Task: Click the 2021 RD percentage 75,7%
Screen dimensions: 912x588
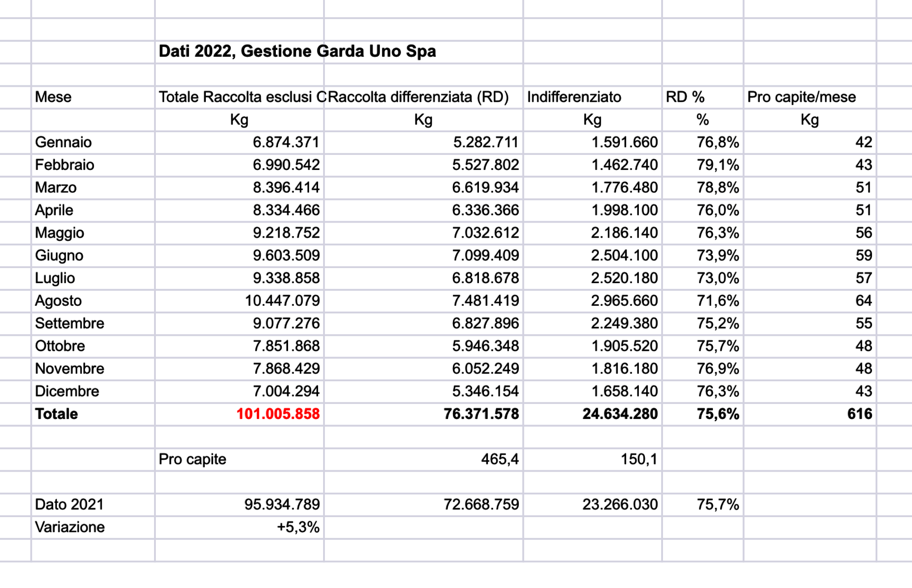Action: (x=718, y=504)
